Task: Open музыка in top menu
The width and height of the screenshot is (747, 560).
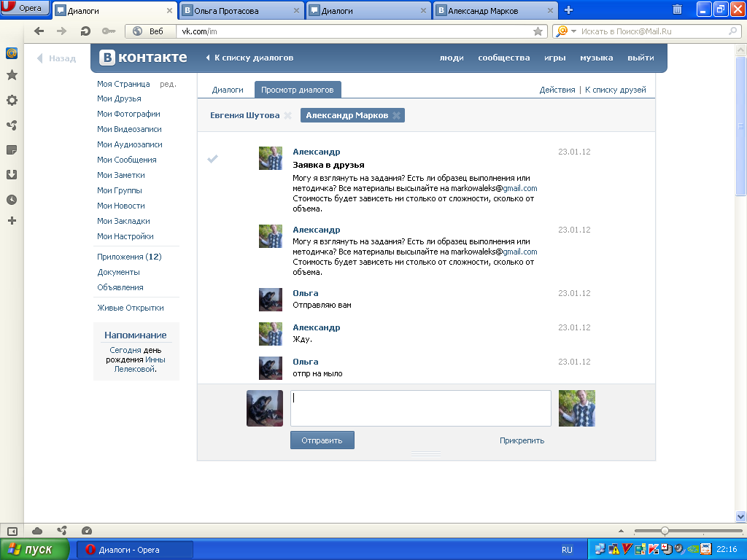Action: 596,58
